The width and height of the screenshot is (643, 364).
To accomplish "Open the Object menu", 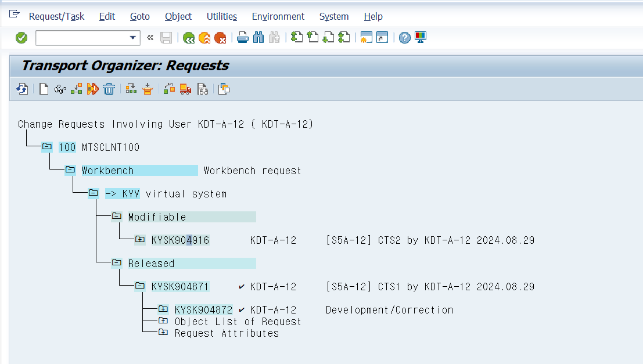I will (x=178, y=16).
